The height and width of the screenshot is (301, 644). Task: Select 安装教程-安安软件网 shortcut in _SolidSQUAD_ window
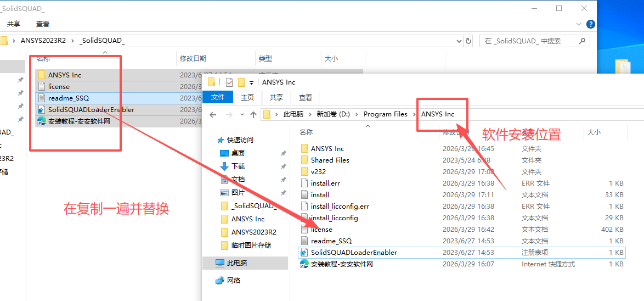click(x=79, y=121)
